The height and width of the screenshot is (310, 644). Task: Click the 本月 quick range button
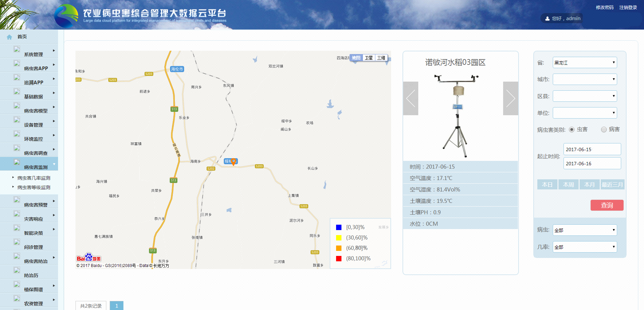(x=589, y=184)
